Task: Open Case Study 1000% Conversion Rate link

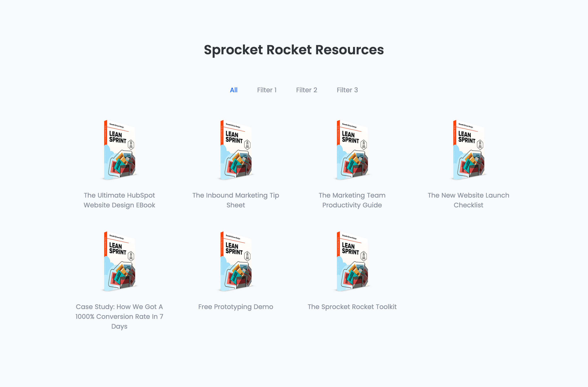Action: coord(119,316)
